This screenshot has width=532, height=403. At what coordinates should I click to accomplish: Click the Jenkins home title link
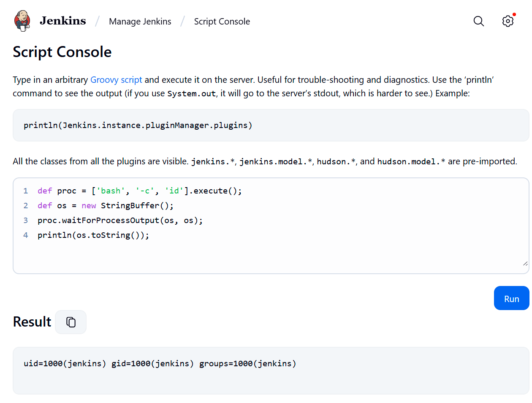point(63,21)
